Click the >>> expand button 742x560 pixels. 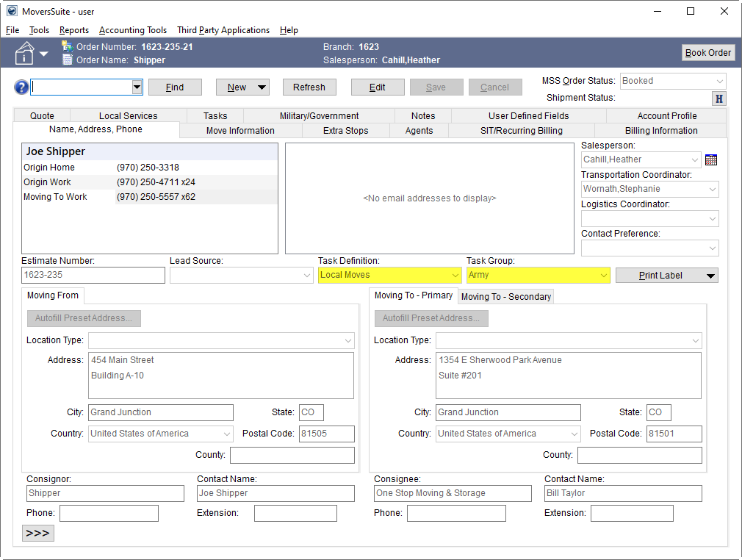tap(37, 533)
